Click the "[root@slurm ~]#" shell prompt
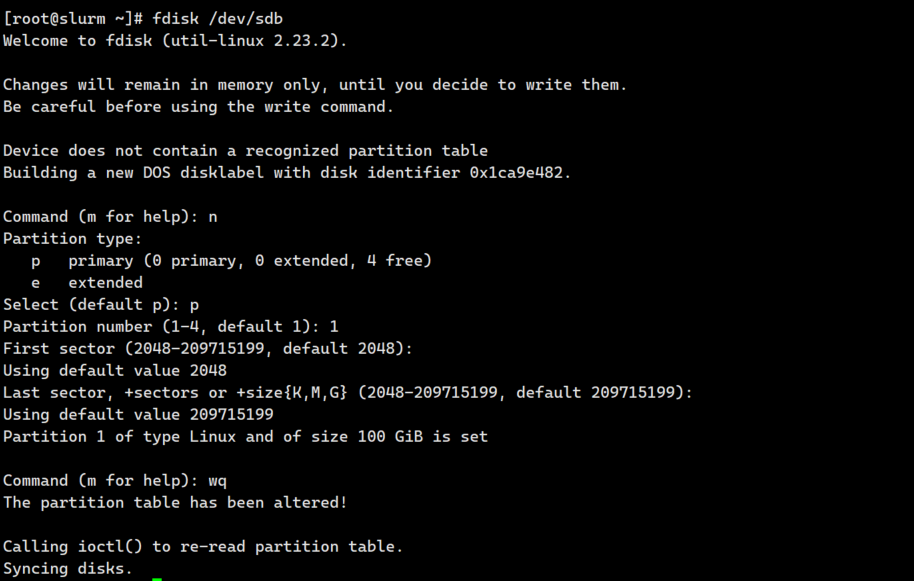This screenshot has height=581, width=914. [74, 19]
